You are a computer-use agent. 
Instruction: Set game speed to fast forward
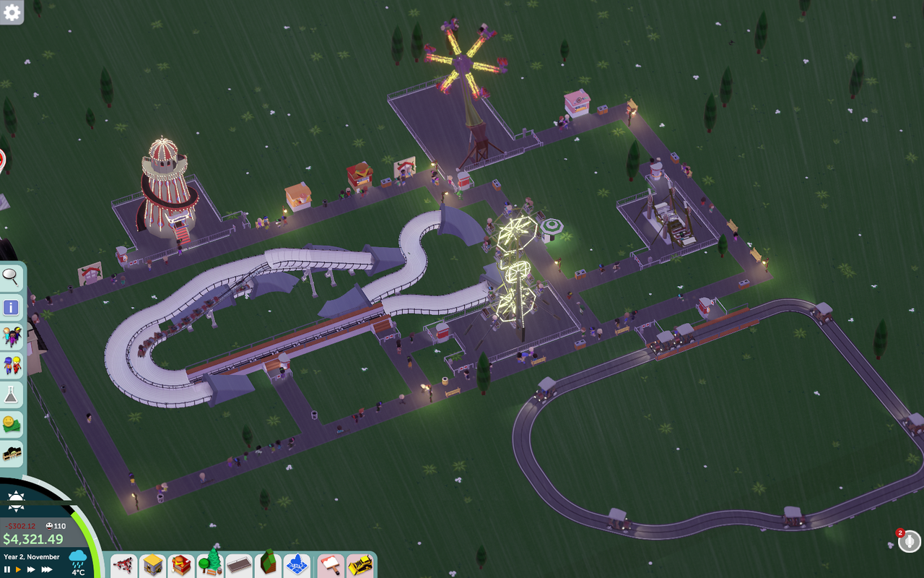coord(31,570)
